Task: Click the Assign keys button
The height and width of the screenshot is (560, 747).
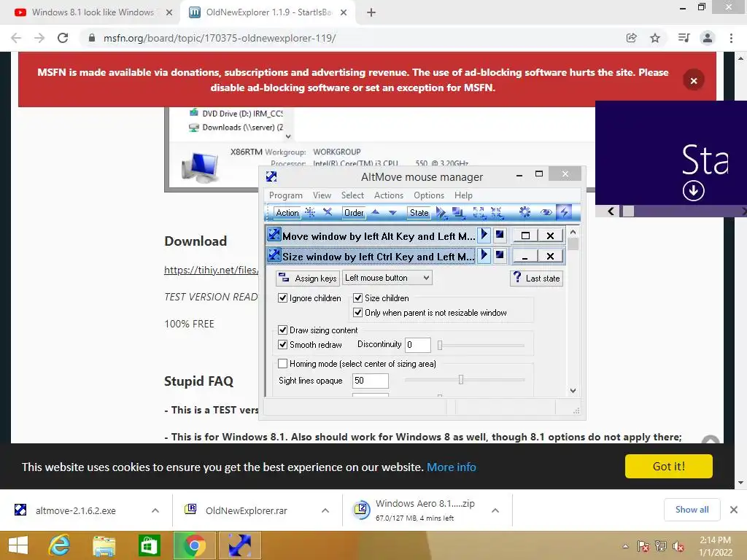Action: [x=308, y=278]
